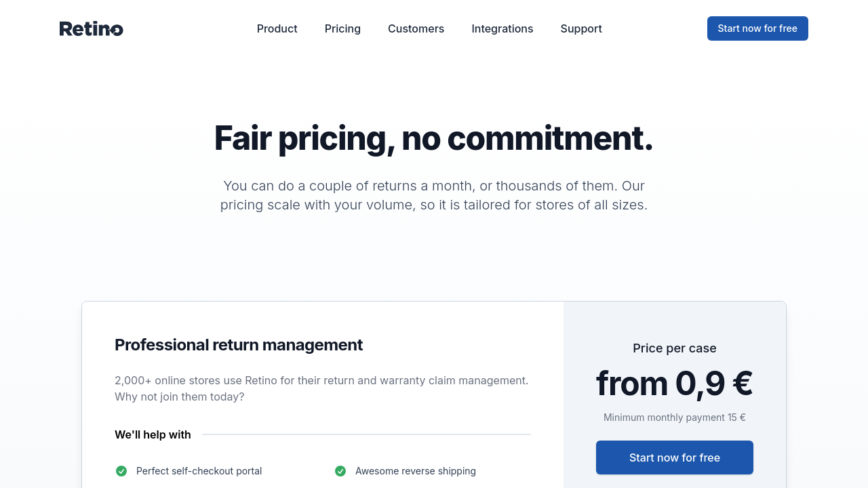Click the 'Fair pricing, no commitment.' headline

433,138
